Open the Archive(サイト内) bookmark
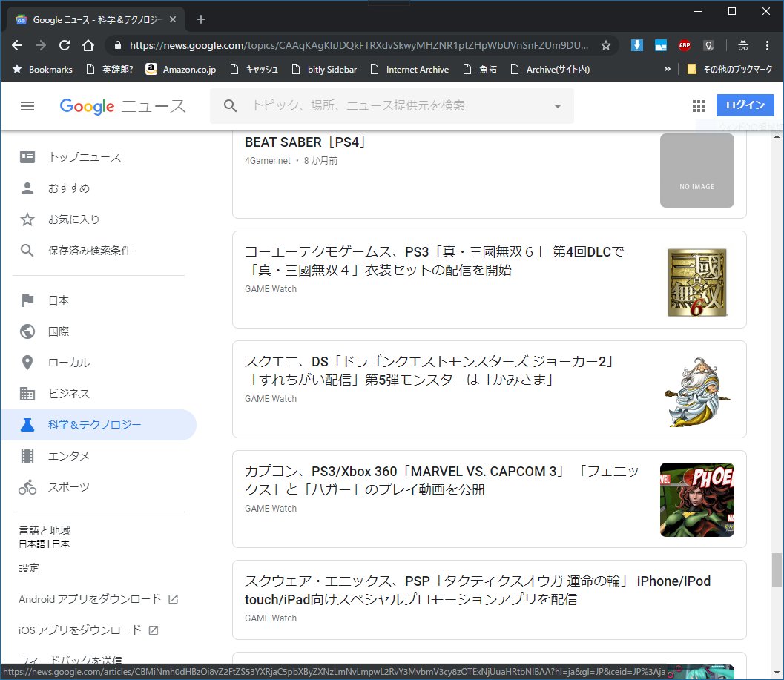This screenshot has height=680, width=784. 550,70
